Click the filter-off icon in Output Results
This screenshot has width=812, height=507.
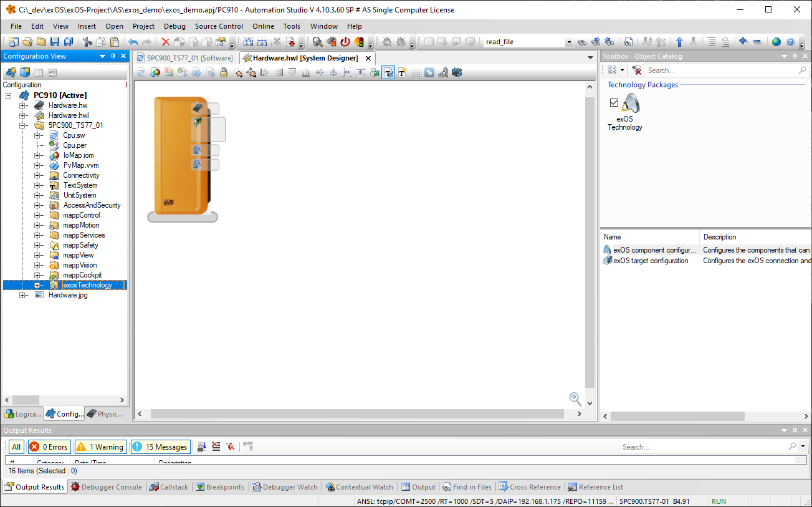click(x=230, y=447)
